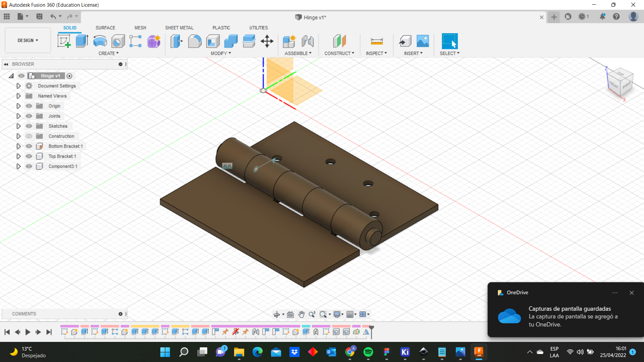Viewport: 644px width, 362px height.
Task: Open the Help question mark menu
Action: [x=616, y=16]
